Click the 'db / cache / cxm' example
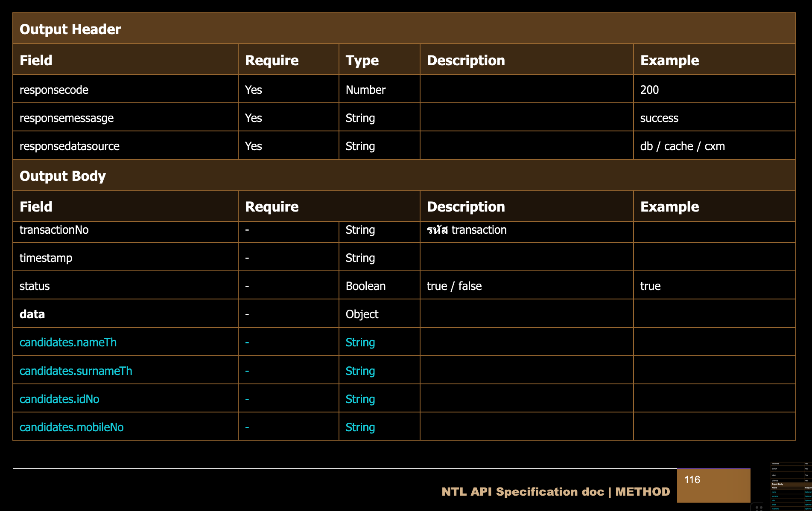 tap(682, 146)
